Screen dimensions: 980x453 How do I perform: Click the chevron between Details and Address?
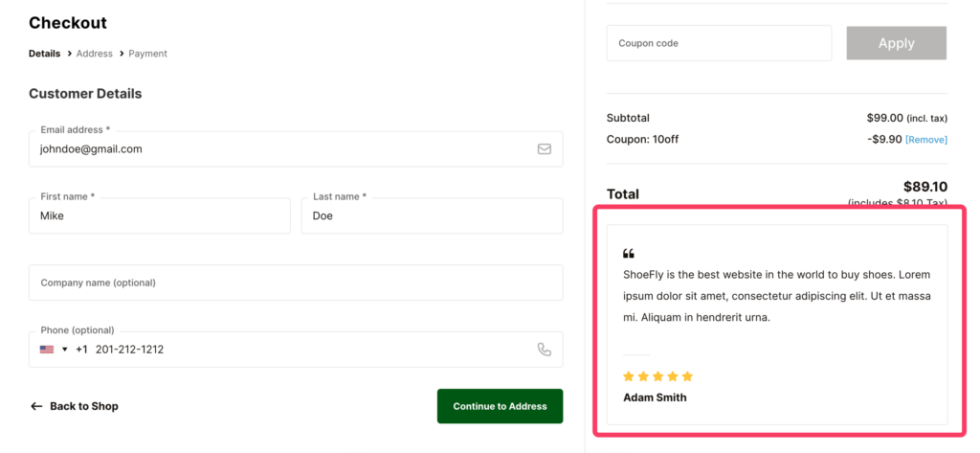(69, 54)
